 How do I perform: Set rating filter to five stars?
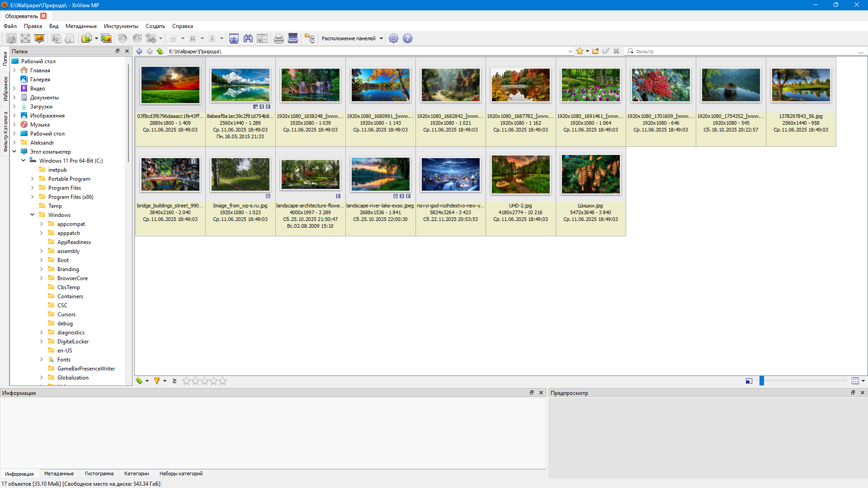pos(222,381)
